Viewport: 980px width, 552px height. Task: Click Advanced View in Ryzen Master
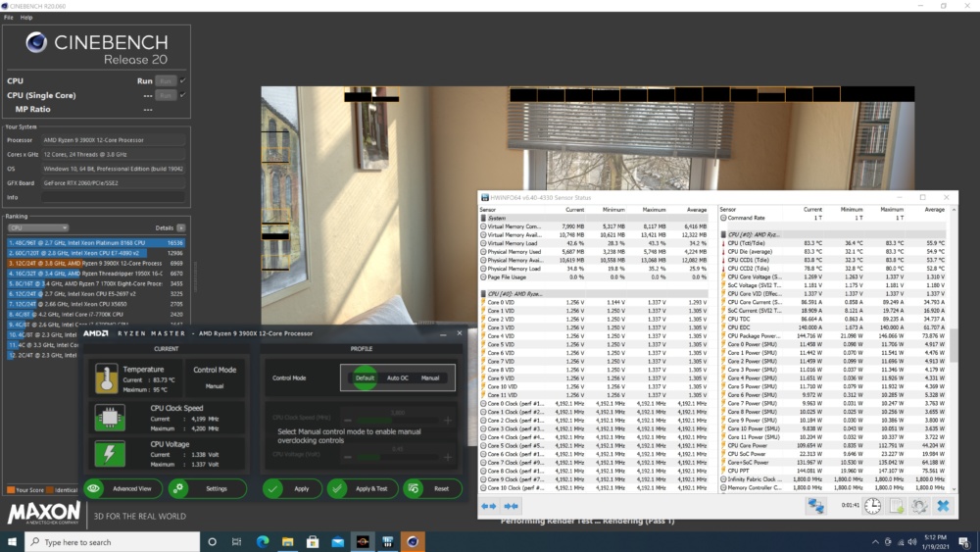tap(123, 489)
